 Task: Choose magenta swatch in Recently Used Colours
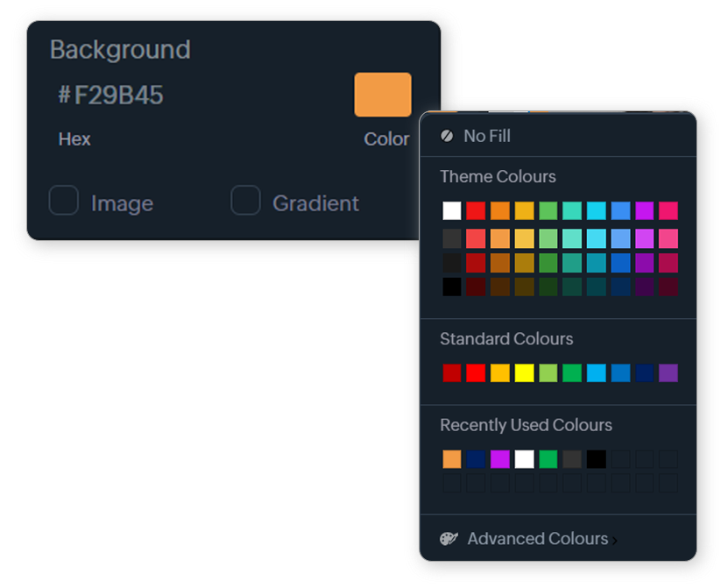pos(500,459)
